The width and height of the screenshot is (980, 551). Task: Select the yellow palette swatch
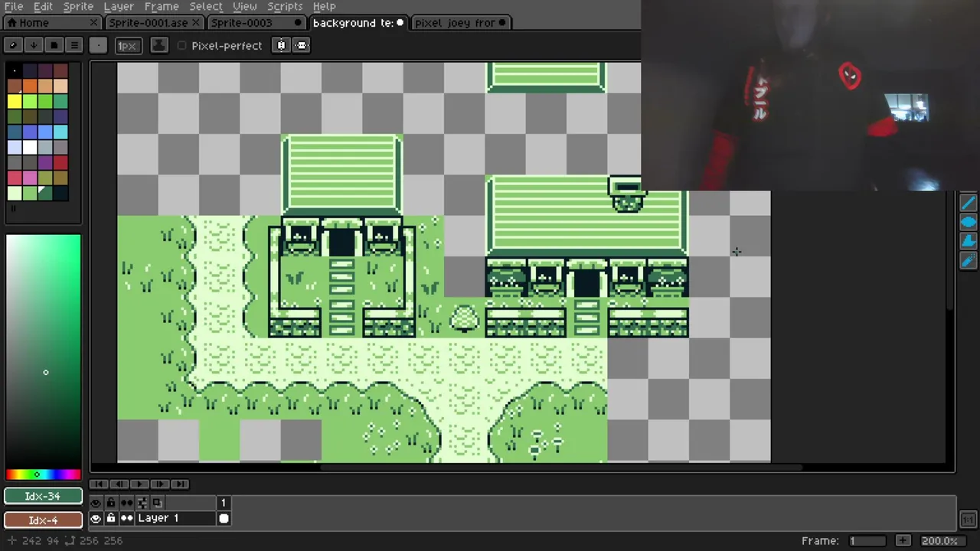point(15,101)
